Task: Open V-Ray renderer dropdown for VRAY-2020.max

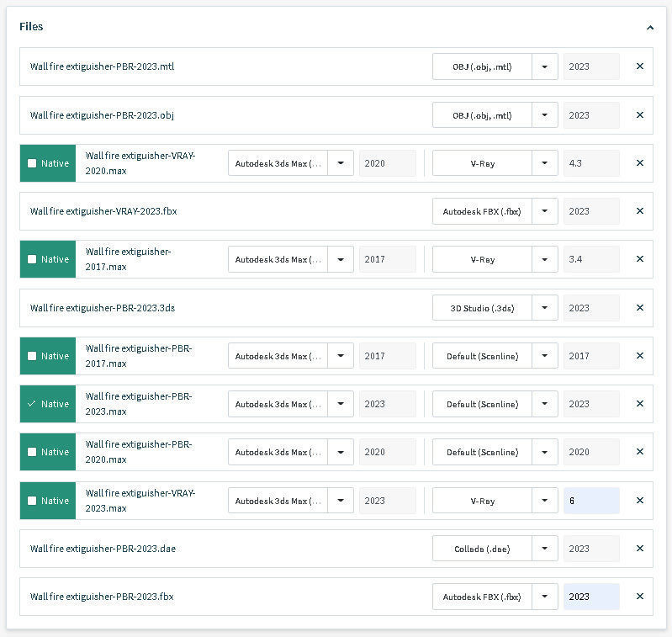Action: click(545, 163)
